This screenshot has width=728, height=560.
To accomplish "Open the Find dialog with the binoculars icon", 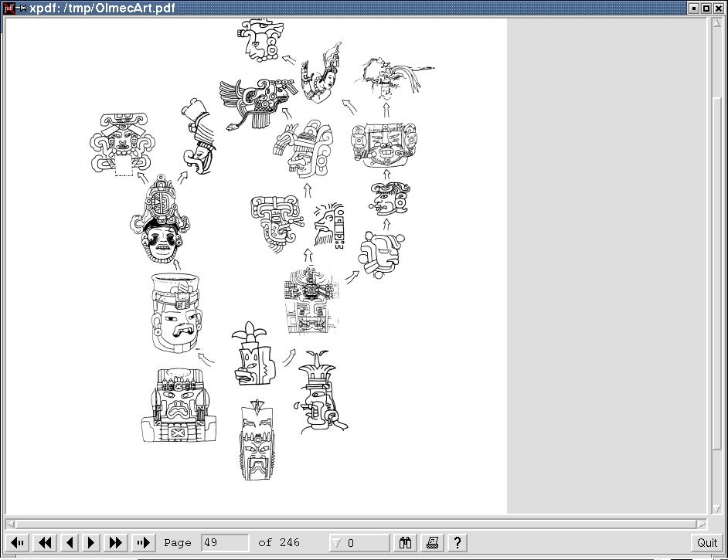I will click(x=405, y=542).
